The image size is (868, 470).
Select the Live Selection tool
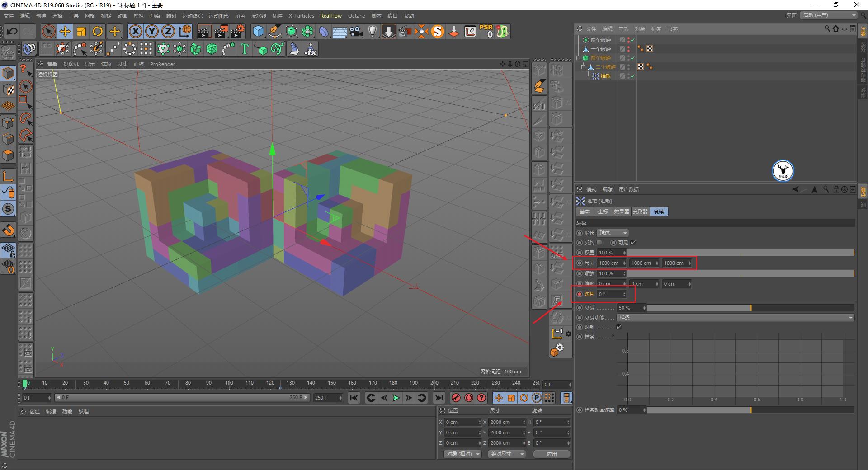point(48,31)
